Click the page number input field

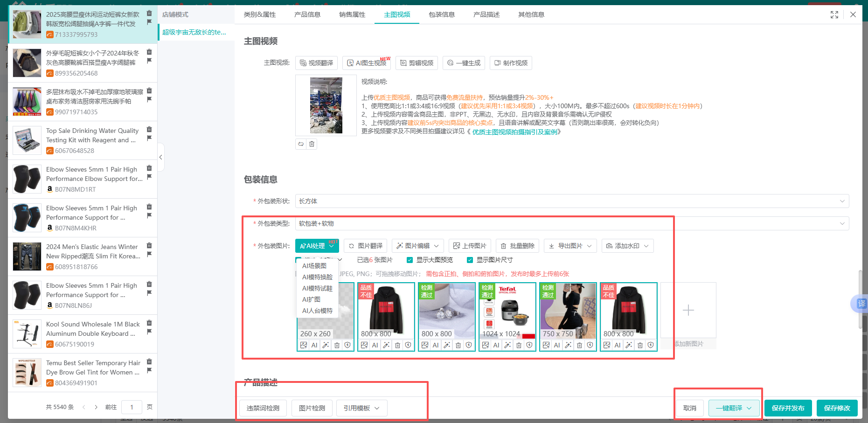(132, 407)
